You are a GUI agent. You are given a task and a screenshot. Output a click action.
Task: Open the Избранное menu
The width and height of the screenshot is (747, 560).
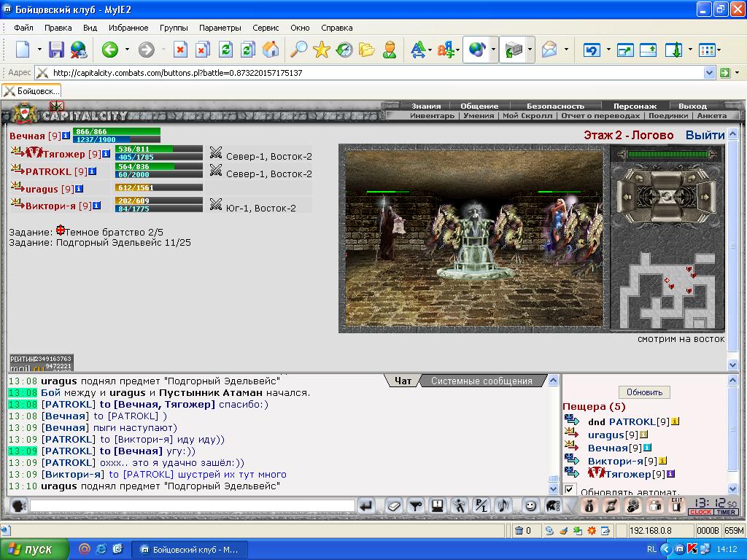[x=128, y=28]
